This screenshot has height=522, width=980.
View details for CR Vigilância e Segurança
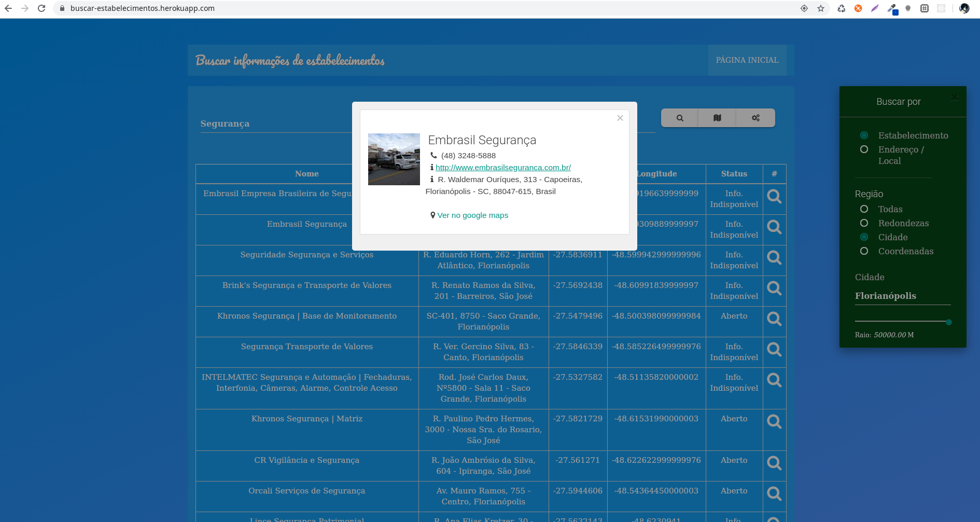click(x=774, y=463)
